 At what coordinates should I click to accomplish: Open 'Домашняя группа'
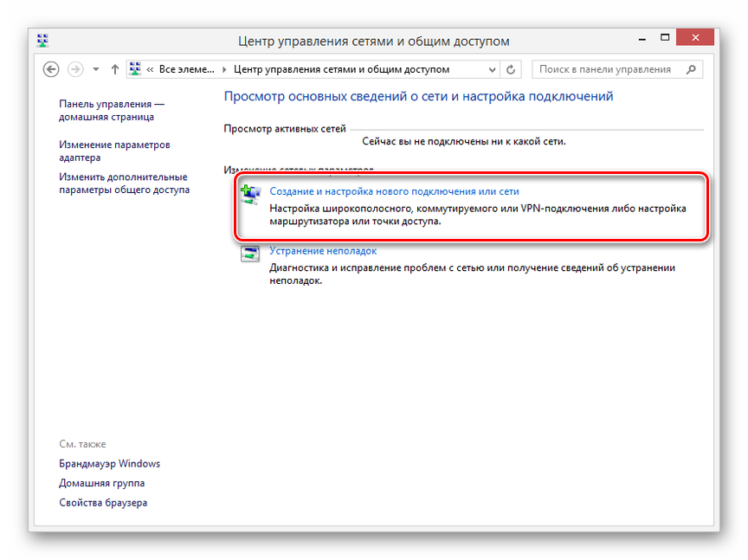tap(101, 483)
